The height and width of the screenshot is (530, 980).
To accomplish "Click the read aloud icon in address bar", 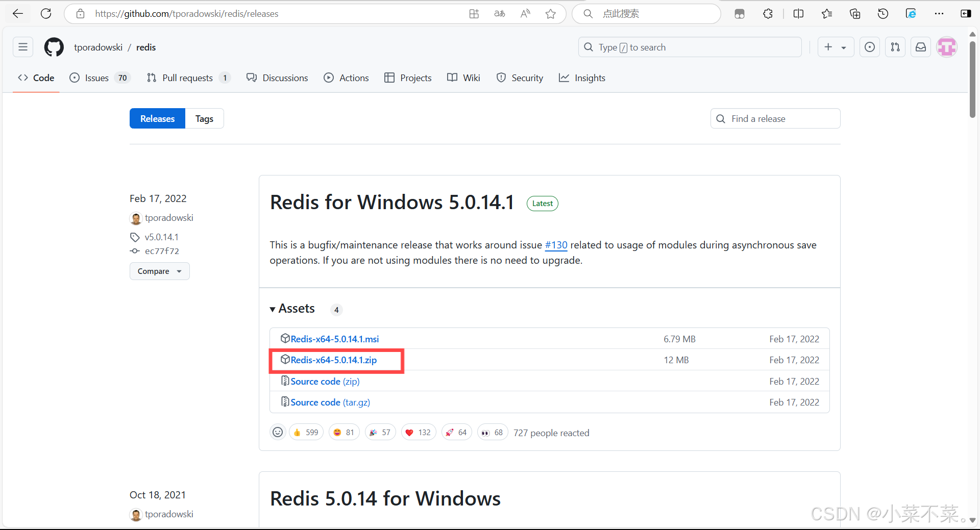I will point(525,14).
